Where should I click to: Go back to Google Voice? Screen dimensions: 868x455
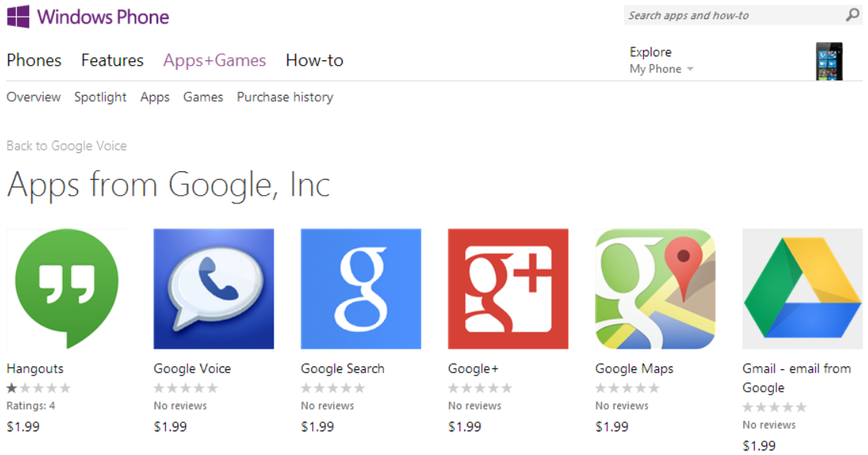coord(67,145)
